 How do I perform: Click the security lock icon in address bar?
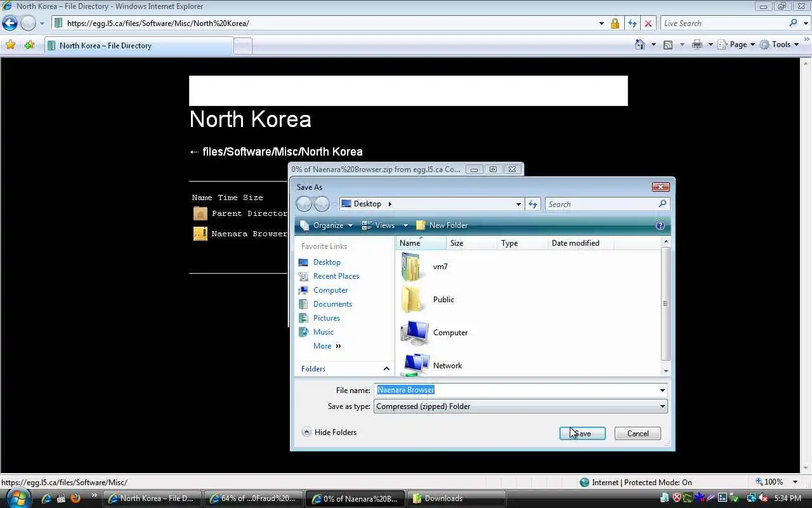(x=615, y=23)
